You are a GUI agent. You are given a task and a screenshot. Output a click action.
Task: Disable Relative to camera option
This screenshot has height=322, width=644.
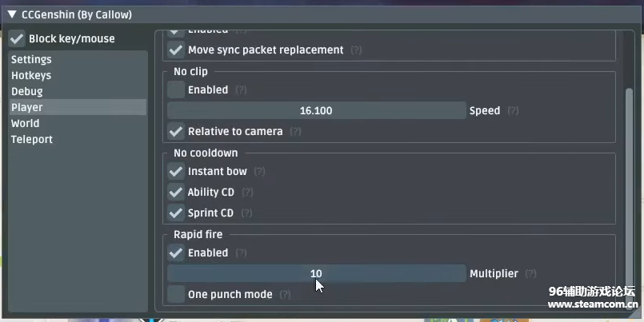[176, 131]
